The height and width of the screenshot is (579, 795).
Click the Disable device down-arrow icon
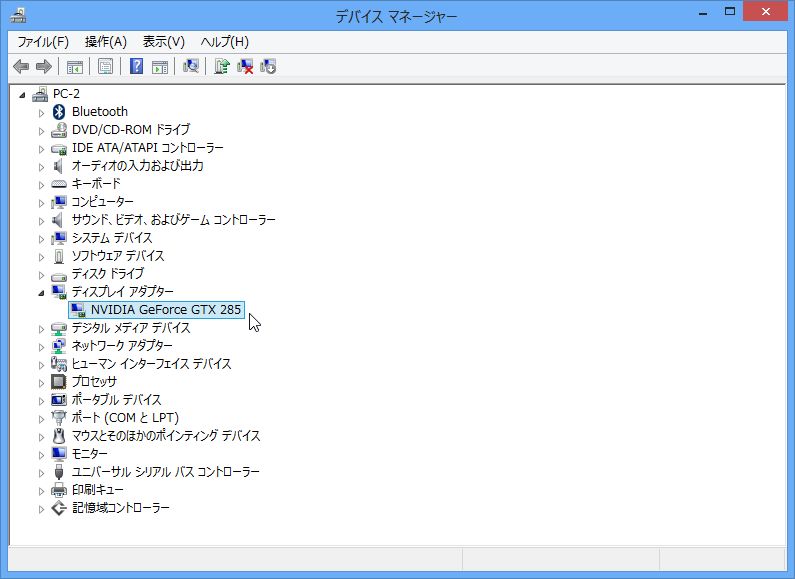tap(268, 66)
